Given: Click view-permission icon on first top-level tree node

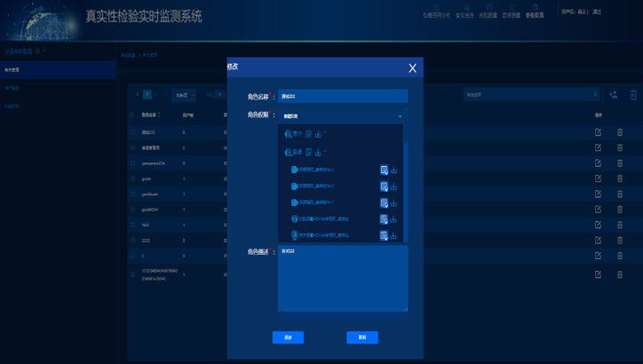Looking at the screenshot, I should coord(308,134).
